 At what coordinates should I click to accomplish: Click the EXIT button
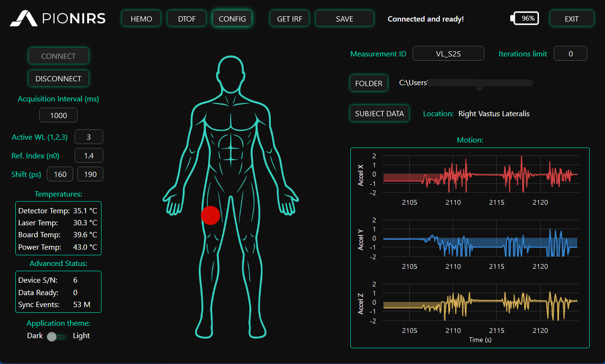coord(571,19)
